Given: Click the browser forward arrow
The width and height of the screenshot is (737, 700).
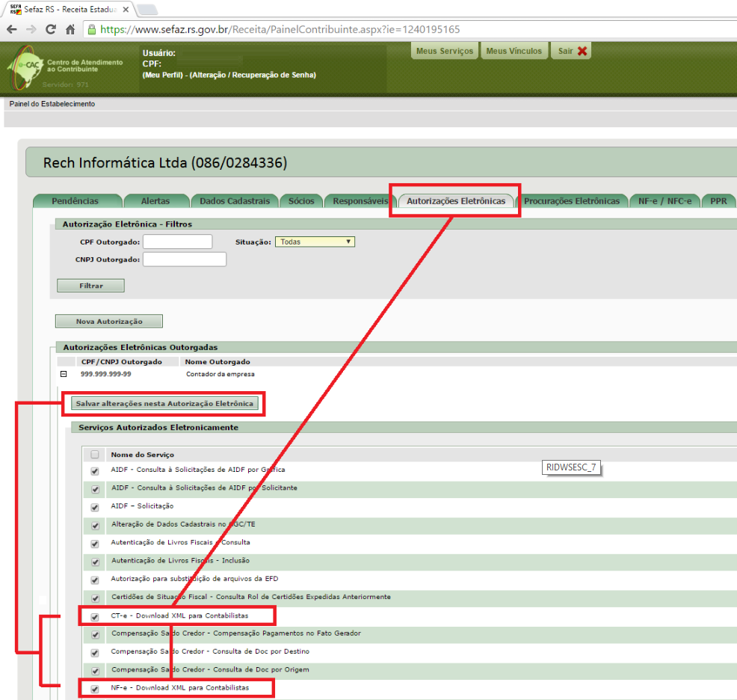Looking at the screenshot, I should (31, 30).
